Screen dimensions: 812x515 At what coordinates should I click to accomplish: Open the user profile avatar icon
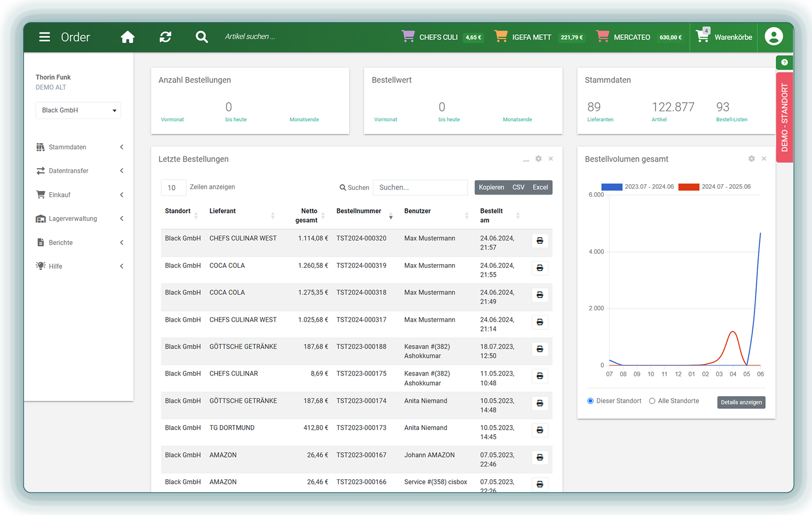tap(773, 37)
